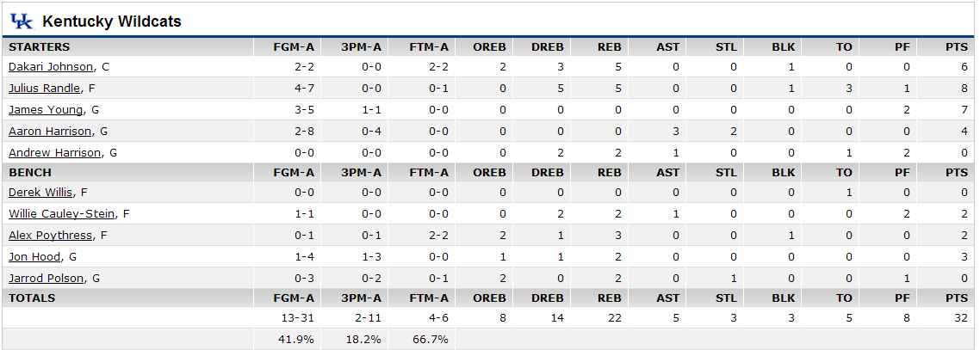Open Dakari Johnson's player page
The width and height of the screenshot is (980, 350).
(x=51, y=67)
